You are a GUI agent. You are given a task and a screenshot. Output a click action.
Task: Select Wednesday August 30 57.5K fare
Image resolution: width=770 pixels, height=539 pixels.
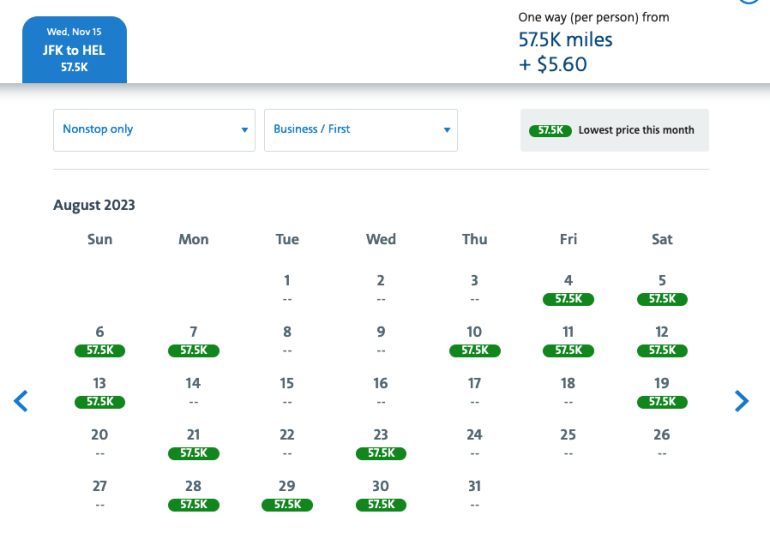(381, 496)
